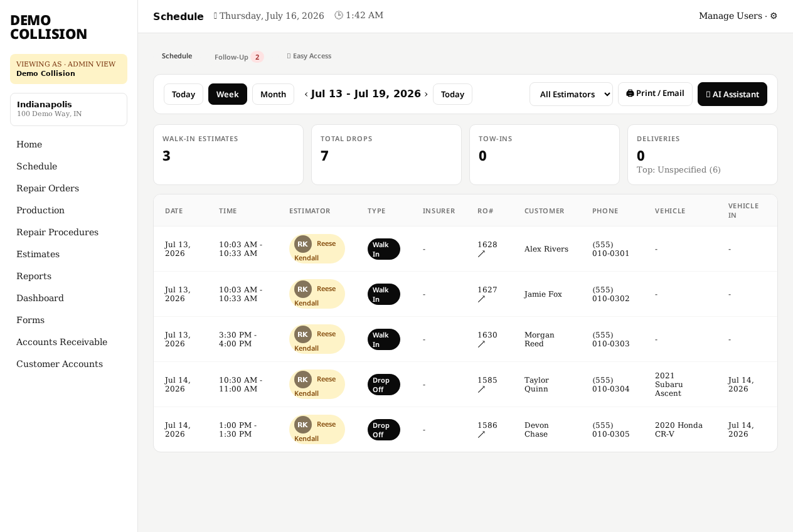This screenshot has height=532, width=793.
Task: Click Walk In badge for Alex Rivers
Action: point(384,249)
